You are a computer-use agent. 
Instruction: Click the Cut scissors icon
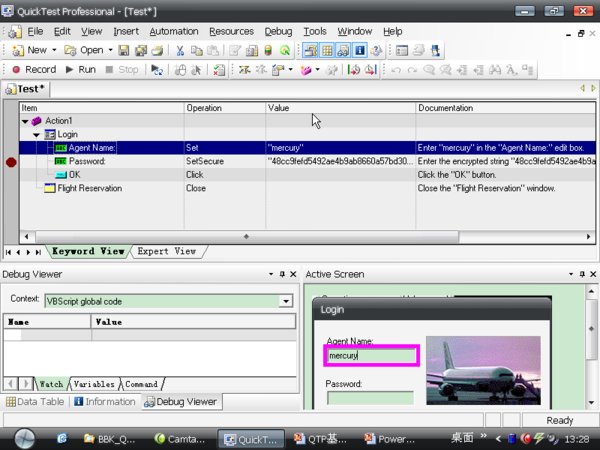(180, 50)
